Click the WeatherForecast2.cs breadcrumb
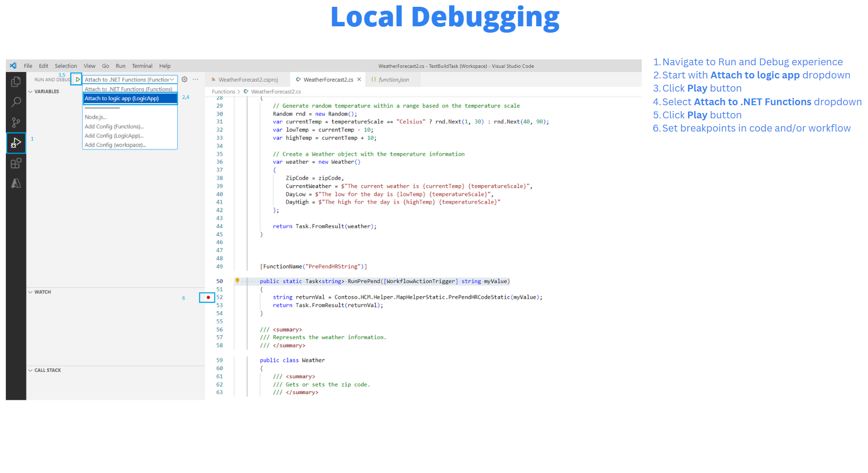This screenshot has width=868, height=473. (276, 92)
